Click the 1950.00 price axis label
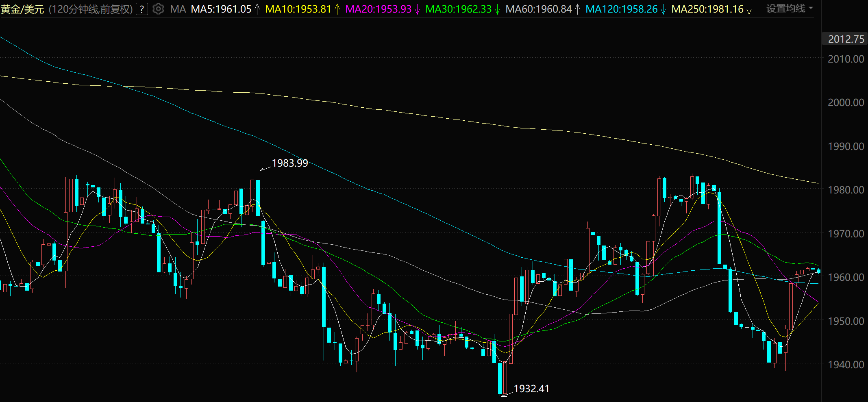868x402 pixels. coord(846,321)
